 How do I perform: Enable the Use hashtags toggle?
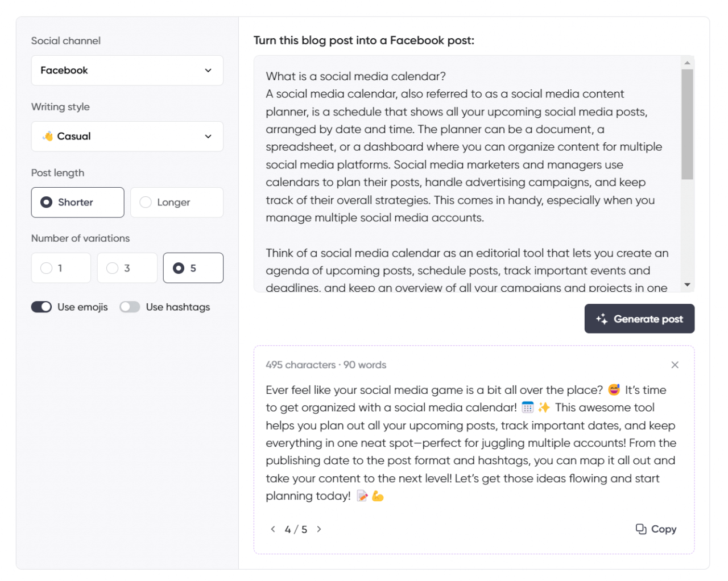130,307
